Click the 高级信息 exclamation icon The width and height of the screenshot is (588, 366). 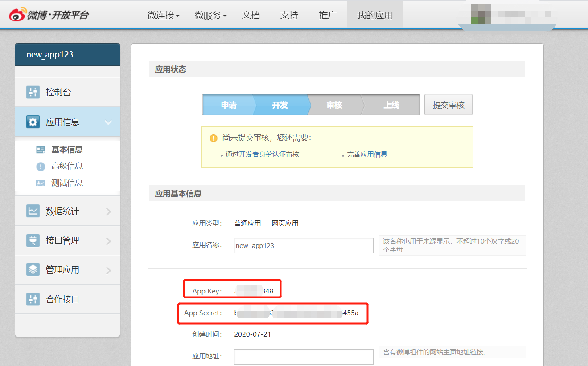click(x=41, y=167)
